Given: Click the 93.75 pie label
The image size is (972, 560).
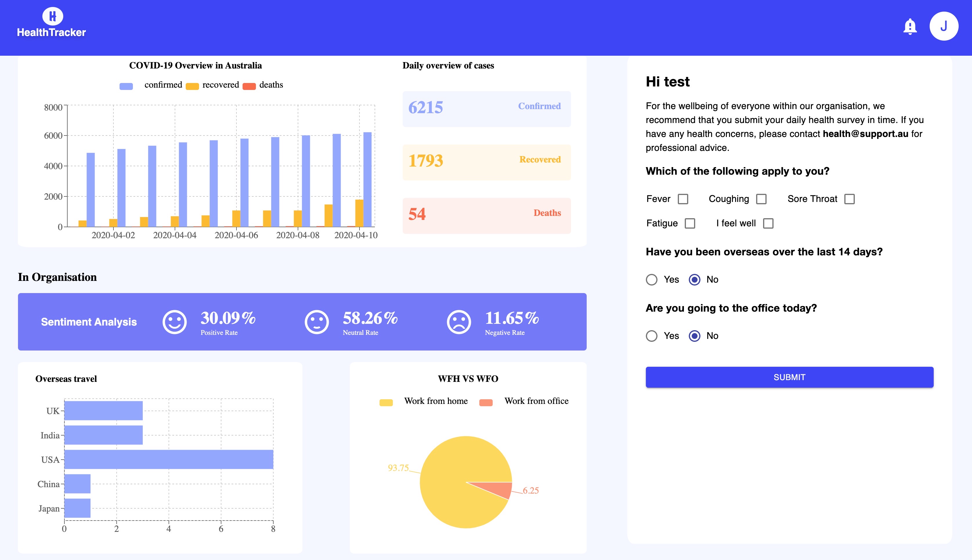Looking at the screenshot, I should (398, 468).
